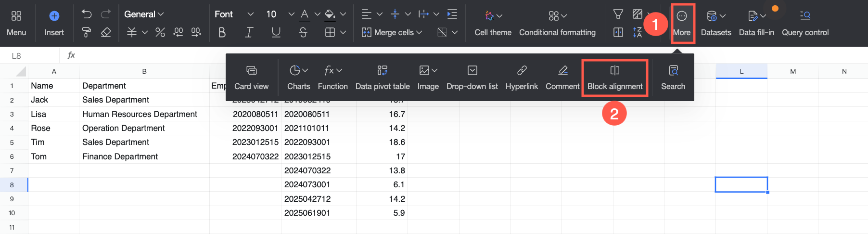The image size is (868, 234).
Task: Select the format painter tool
Action: (87, 32)
